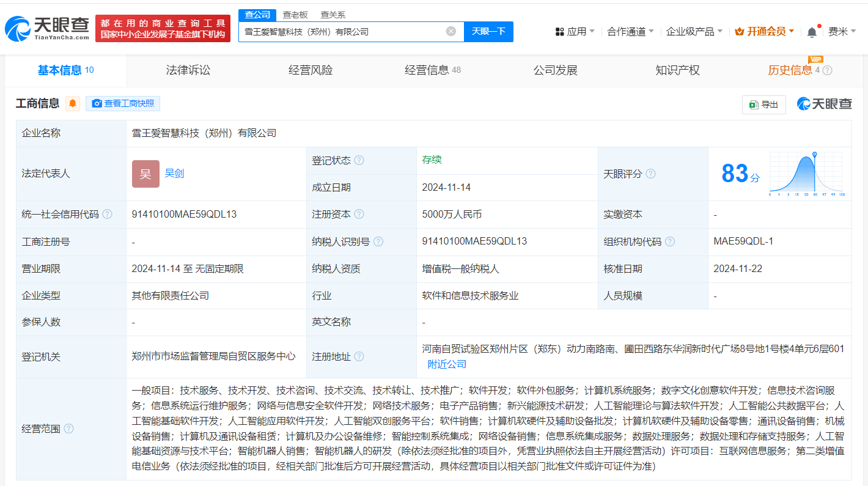868x486 pixels.
Task: Expand the 合作通道 dropdown
Action: (630, 32)
